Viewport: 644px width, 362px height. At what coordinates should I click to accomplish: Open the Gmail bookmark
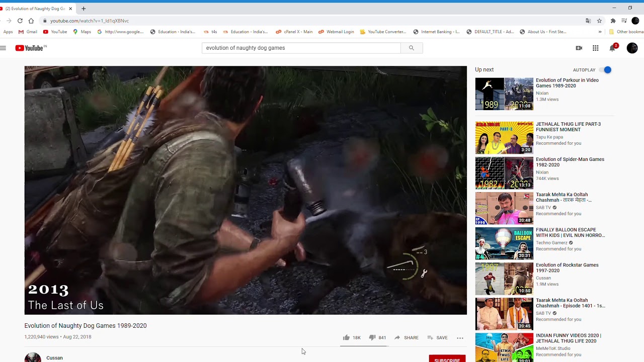(x=28, y=32)
